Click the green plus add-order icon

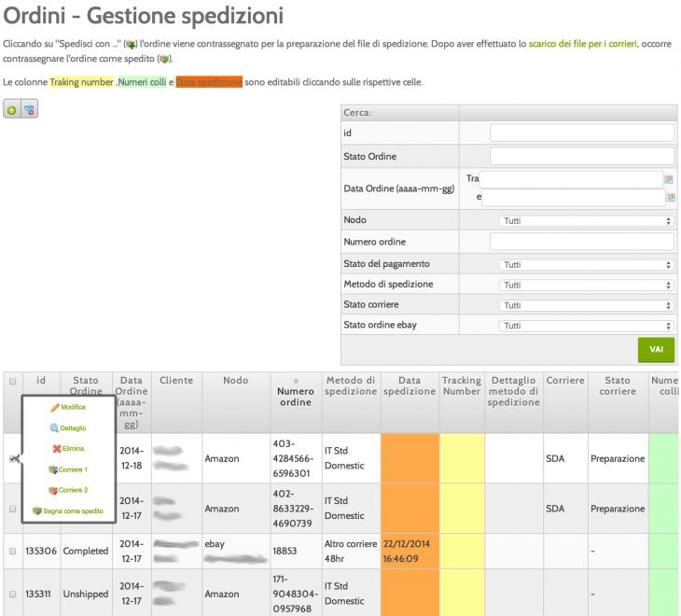(12, 110)
